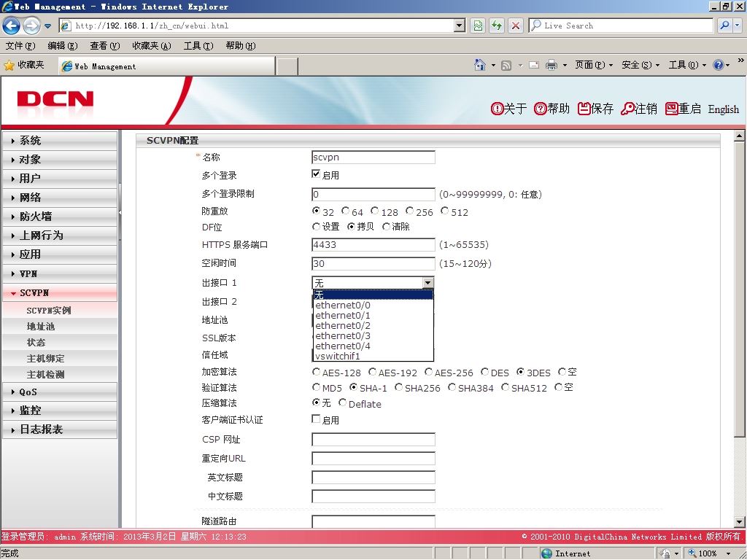Viewport: 747px width, 560px height.
Task: Choose SHA256 verification algorithm
Action: [x=398, y=388]
